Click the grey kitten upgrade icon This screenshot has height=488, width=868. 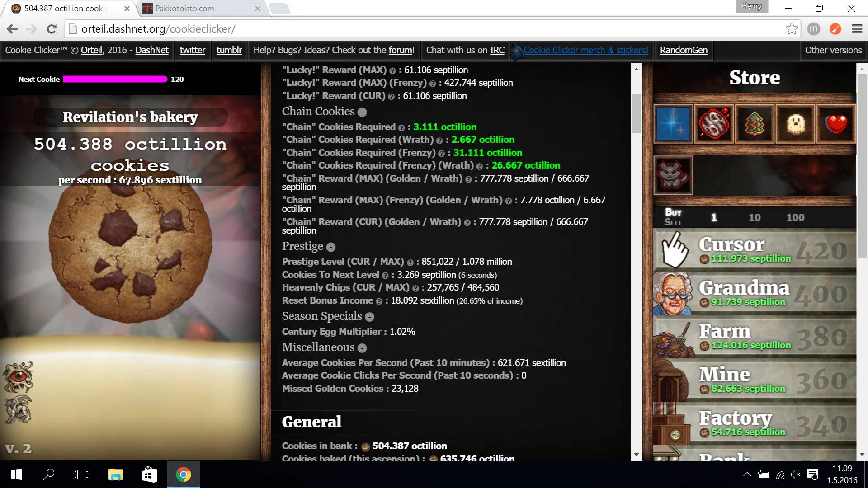(673, 175)
